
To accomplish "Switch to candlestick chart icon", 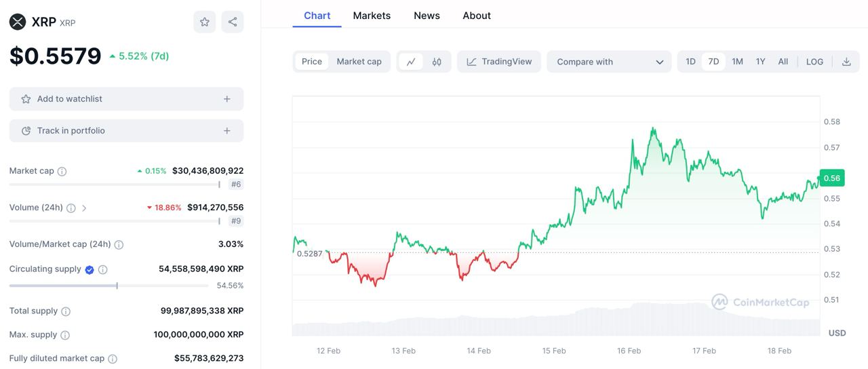I will click(437, 62).
